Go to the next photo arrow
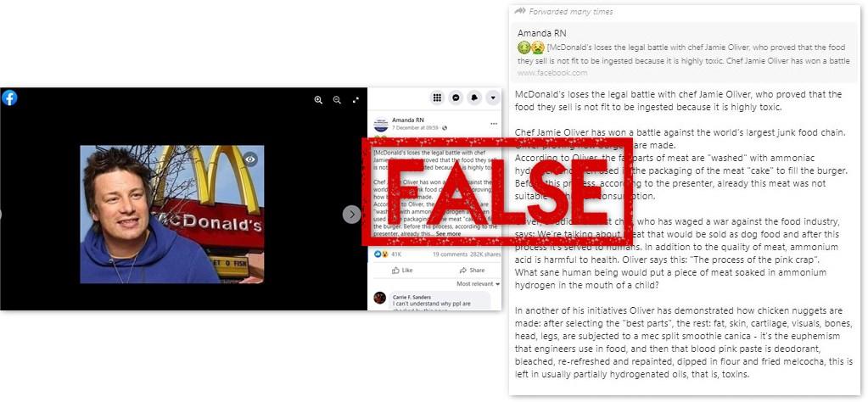This screenshot has width=868, height=402. [351, 215]
